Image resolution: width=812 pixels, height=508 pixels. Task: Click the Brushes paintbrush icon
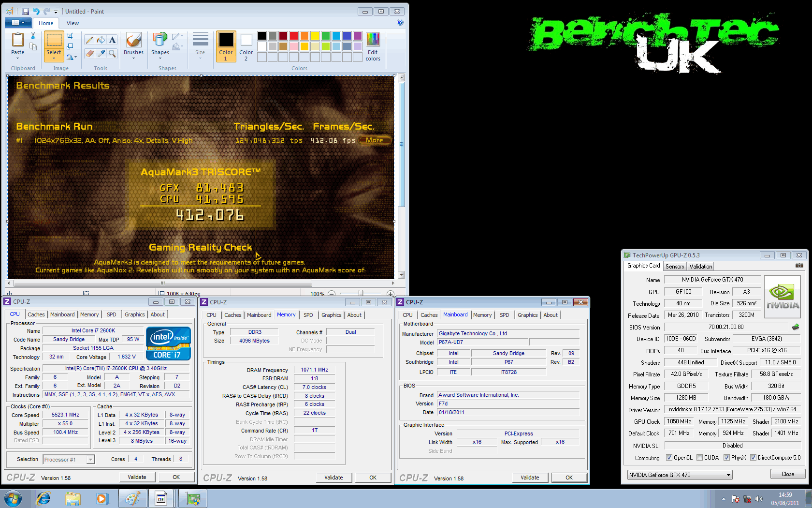133,40
